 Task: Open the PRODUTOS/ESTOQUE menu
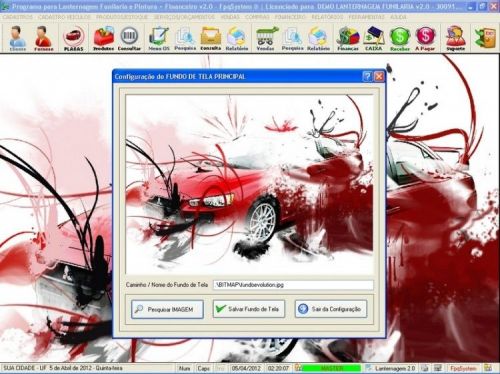click(122, 17)
